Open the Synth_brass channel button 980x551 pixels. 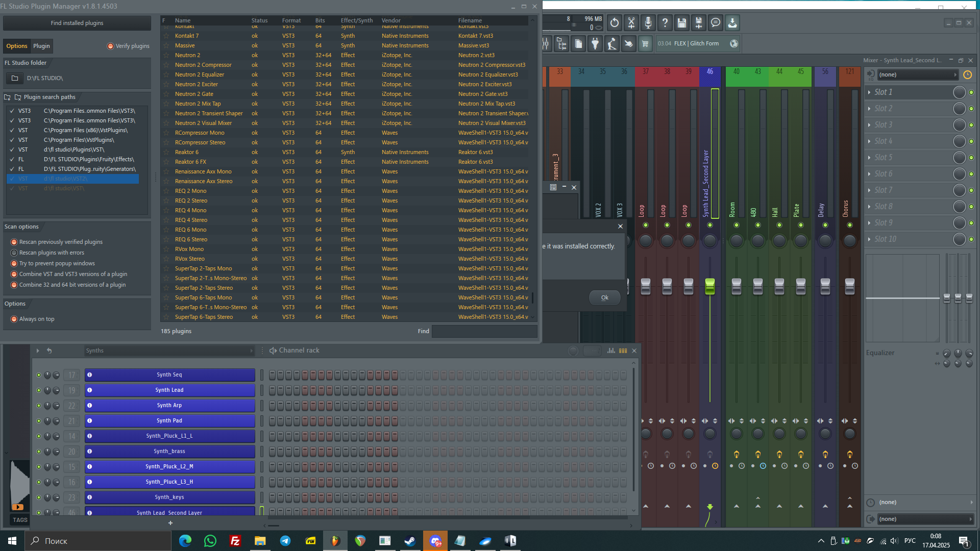point(169,452)
